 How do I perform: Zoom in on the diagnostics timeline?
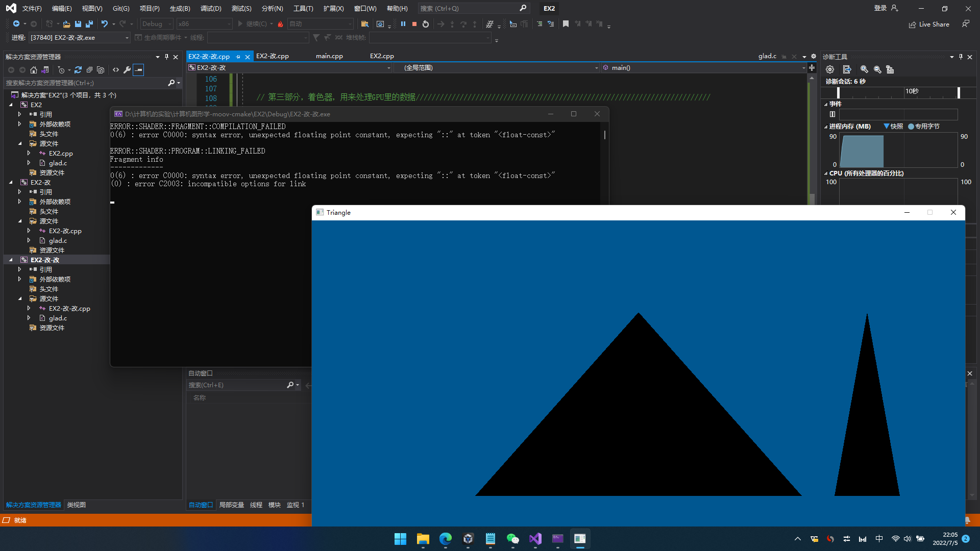coord(864,69)
